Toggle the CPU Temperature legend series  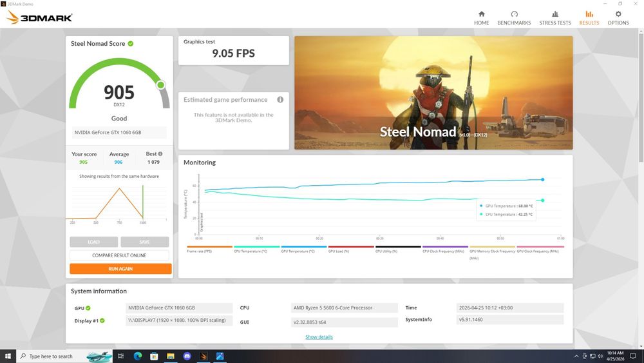257,250
